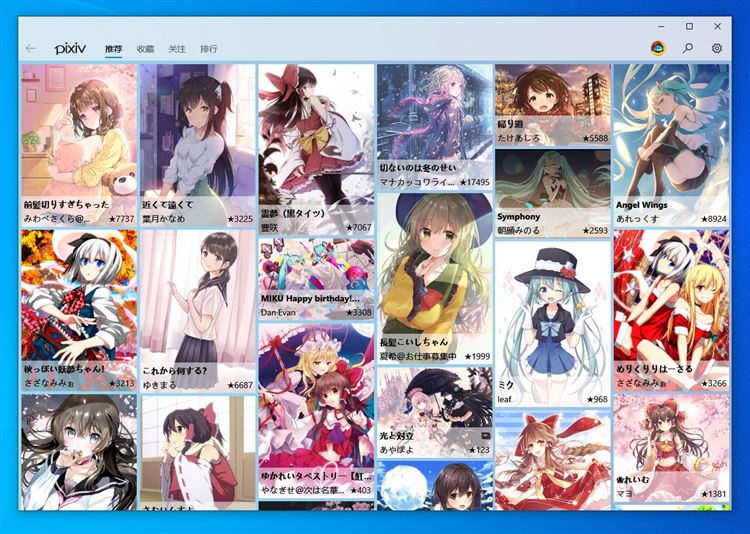Open the MIKU Happy birthday artwork
750x534 pixels.
coord(316,279)
